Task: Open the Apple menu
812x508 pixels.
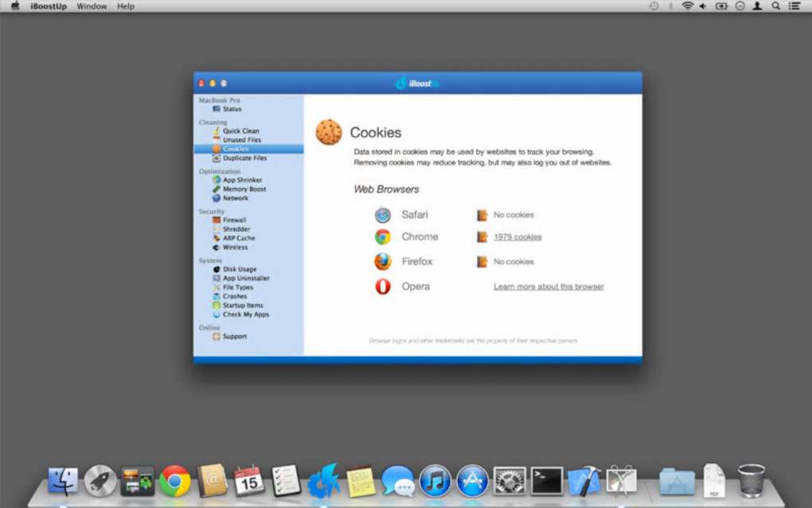Action: tap(15, 6)
